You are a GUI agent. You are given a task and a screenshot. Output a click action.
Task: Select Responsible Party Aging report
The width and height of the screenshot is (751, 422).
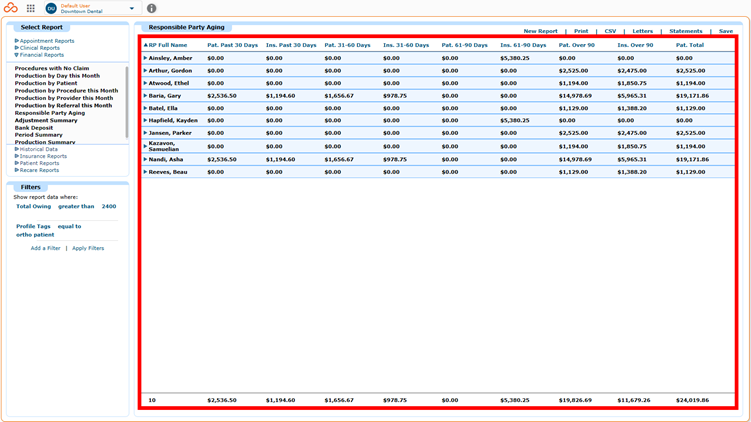pos(50,113)
